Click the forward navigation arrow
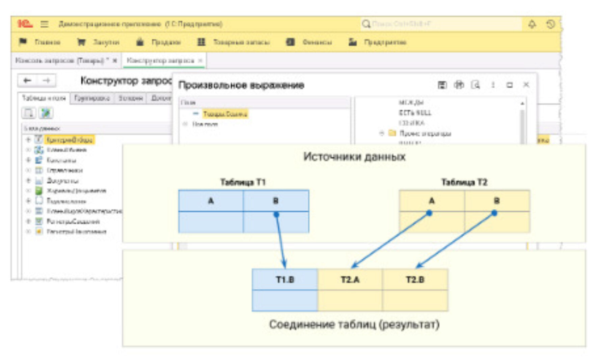The image size is (594, 364). [x=46, y=81]
